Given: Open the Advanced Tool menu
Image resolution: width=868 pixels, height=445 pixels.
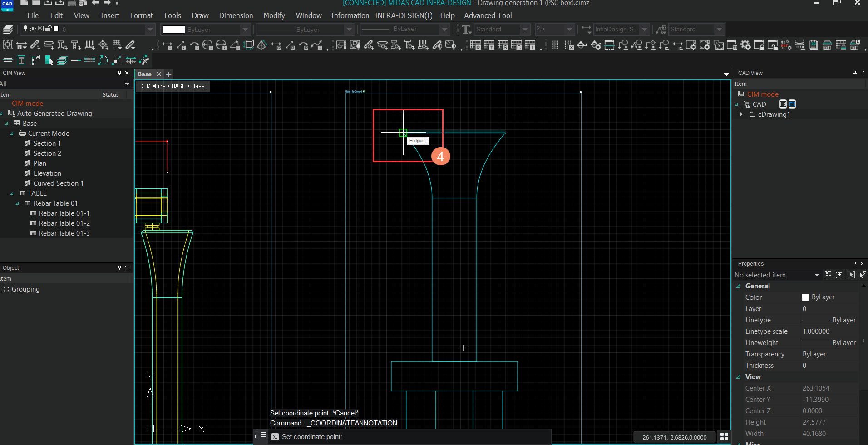Looking at the screenshot, I should (488, 15).
